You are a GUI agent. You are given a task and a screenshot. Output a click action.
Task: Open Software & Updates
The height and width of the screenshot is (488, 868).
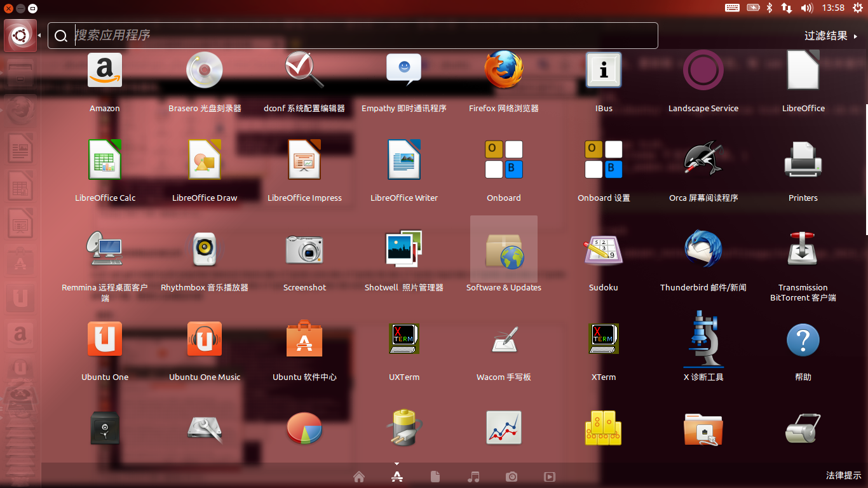click(504, 249)
